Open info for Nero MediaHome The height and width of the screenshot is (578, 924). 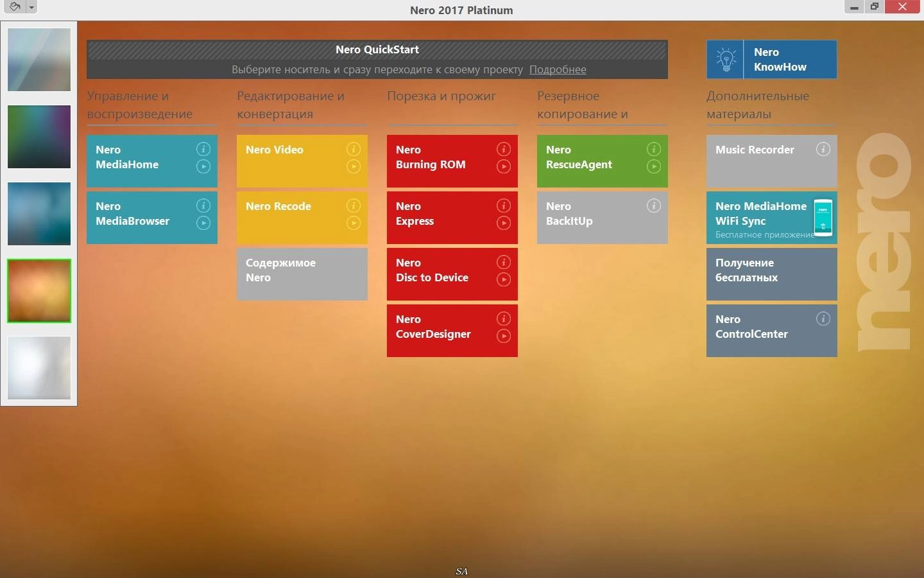coord(203,149)
